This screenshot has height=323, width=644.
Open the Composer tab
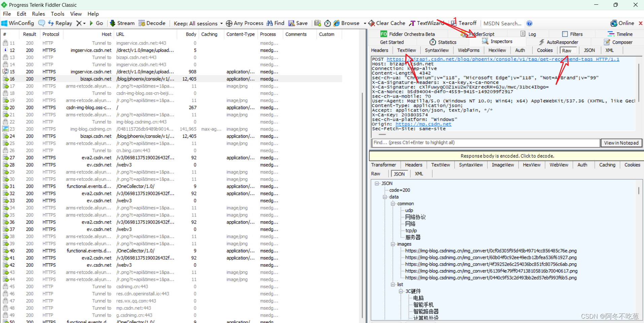618,42
